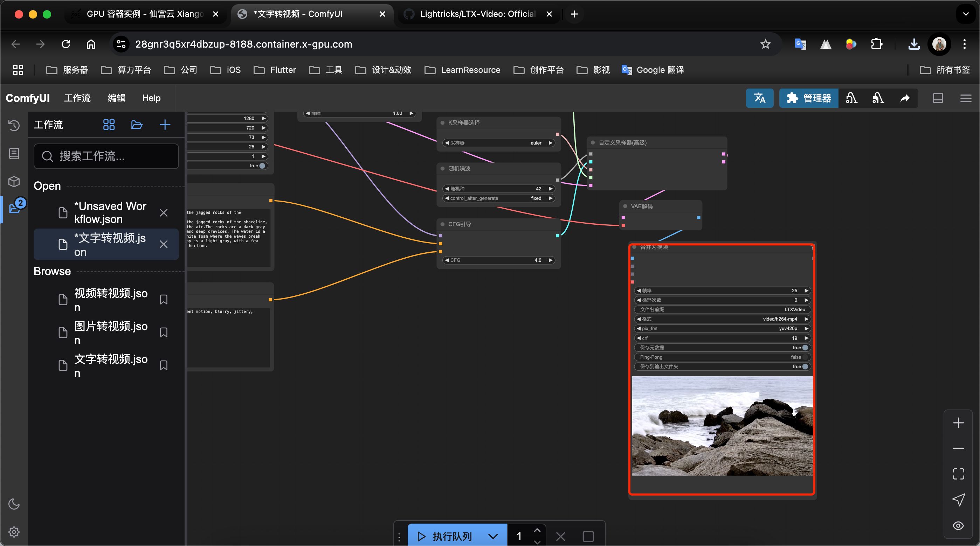Open the queue history sidebar icon
Image resolution: width=980 pixels, height=546 pixels.
[14, 125]
